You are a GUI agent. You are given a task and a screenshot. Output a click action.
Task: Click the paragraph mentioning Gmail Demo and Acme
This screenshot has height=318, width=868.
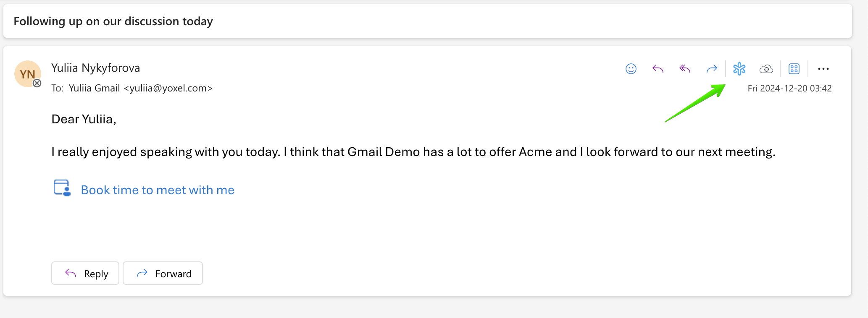(x=413, y=152)
